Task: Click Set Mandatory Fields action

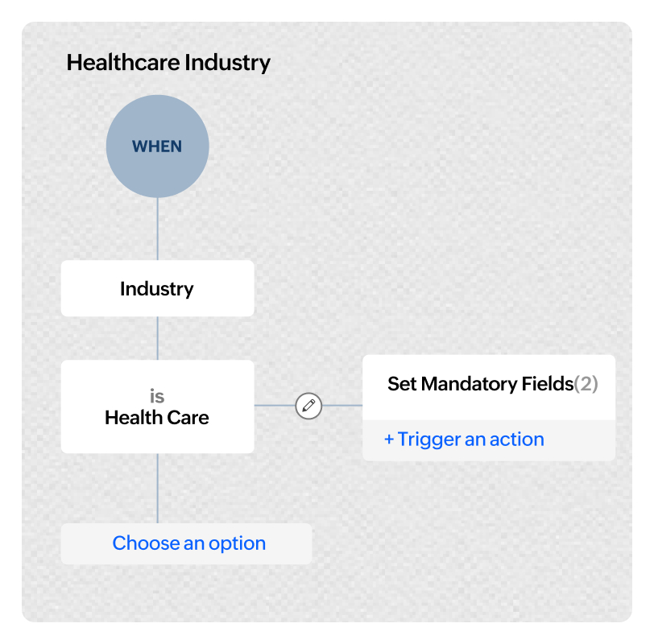Action: (481, 384)
